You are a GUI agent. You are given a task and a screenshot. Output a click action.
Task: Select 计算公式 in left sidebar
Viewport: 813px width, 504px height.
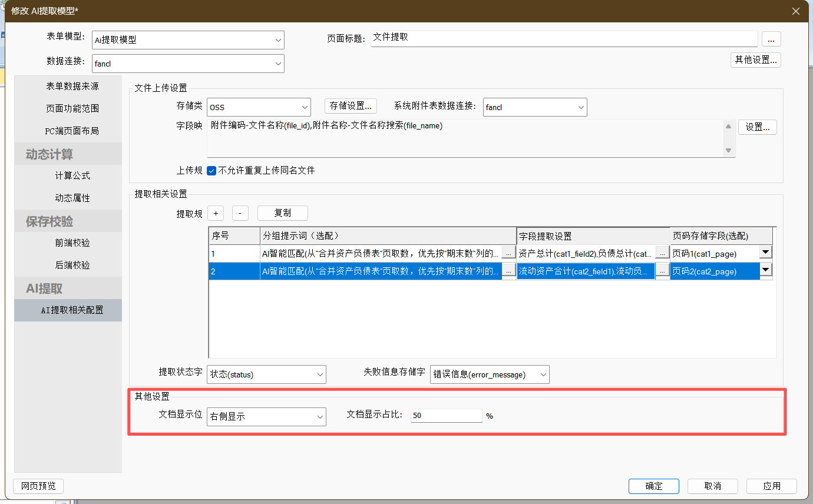pyautogui.click(x=72, y=175)
